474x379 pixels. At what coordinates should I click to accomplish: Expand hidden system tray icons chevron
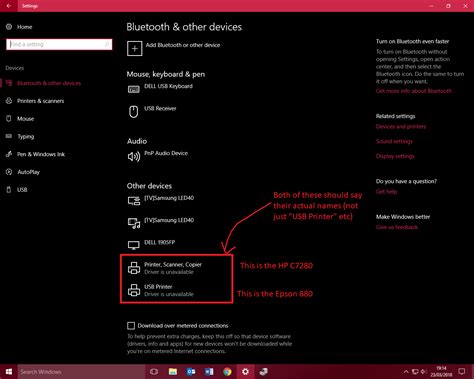click(x=406, y=371)
